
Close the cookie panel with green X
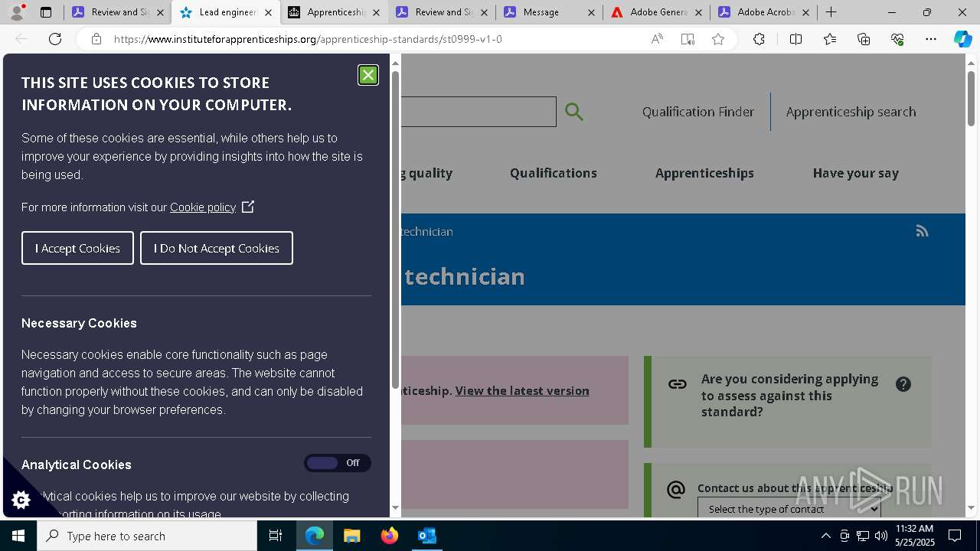[368, 75]
